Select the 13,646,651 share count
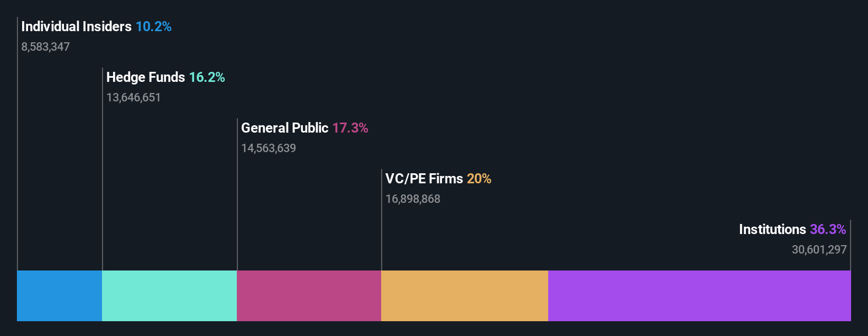The image size is (868, 336). [133, 98]
